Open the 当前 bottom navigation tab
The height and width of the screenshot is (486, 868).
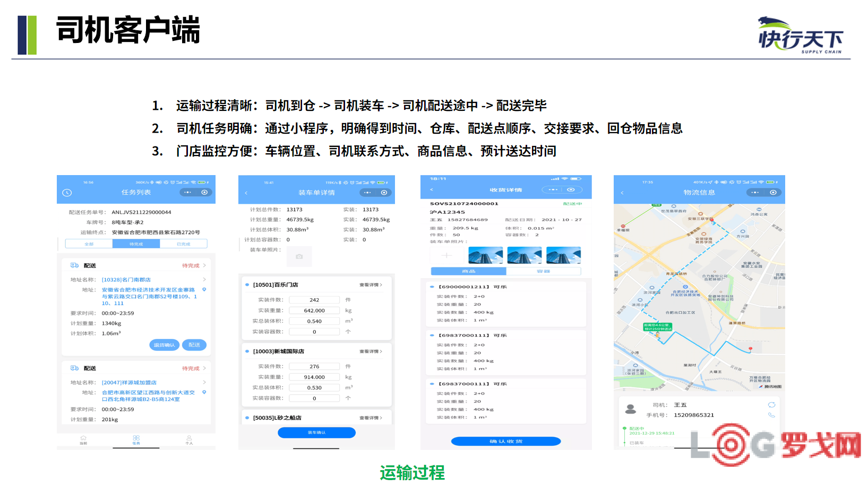pos(83,440)
